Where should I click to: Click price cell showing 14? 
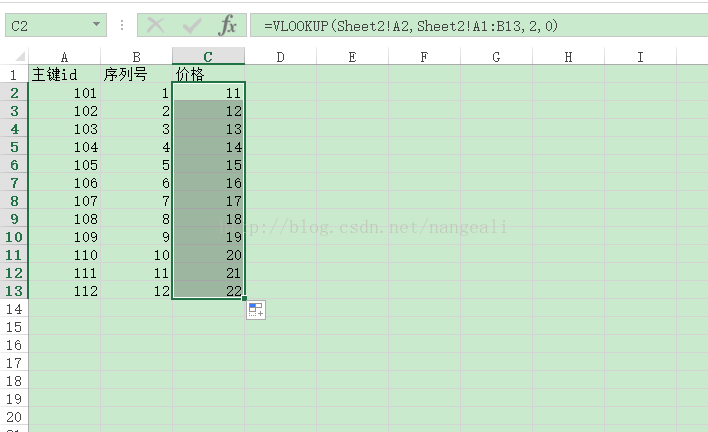(208, 147)
